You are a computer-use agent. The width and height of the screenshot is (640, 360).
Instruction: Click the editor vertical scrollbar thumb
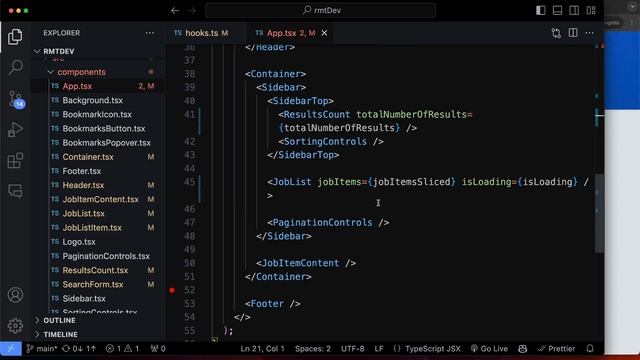click(599, 213)
